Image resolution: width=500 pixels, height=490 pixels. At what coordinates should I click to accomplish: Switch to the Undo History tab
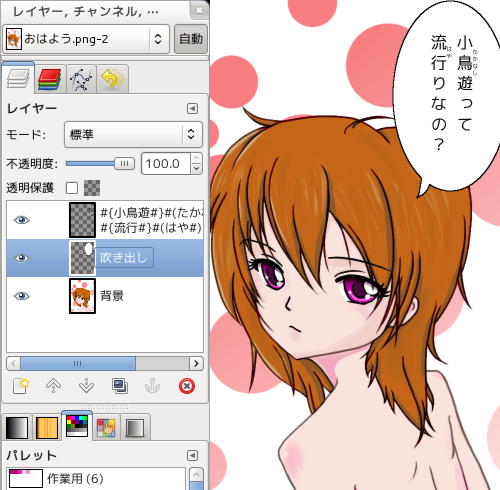(112, 79)
